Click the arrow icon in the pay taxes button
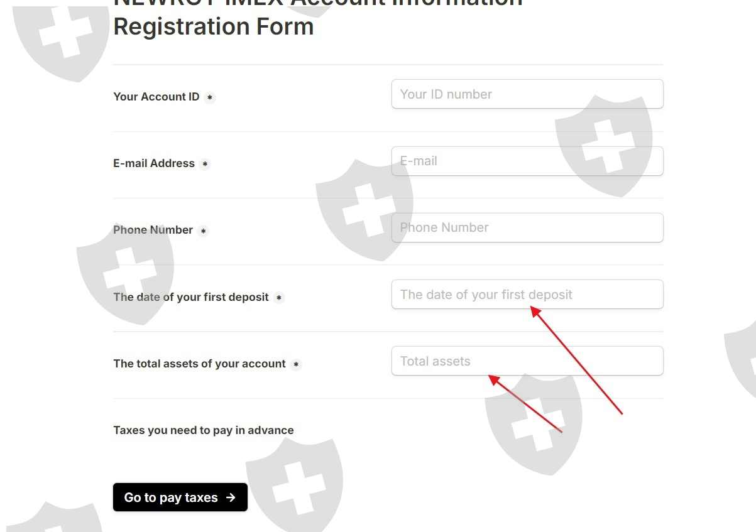 (231, 497)
